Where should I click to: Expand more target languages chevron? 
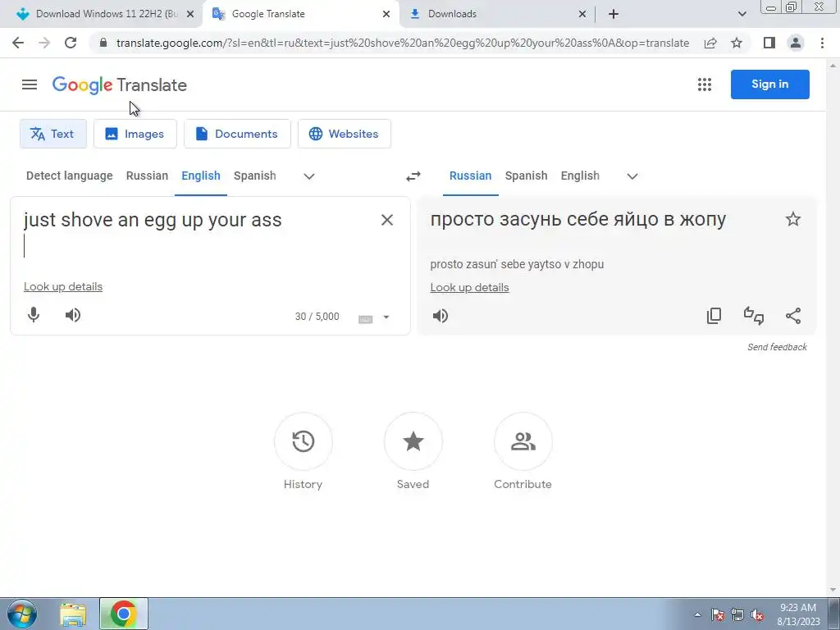coord(632,176)
